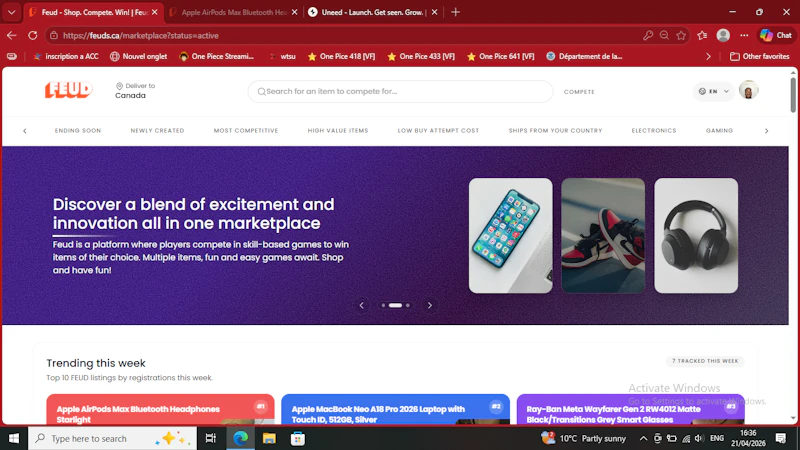Image resolution: width=800 pixels, height=450 pixels.
Task: Click the third carousel dot indicator
Action: [408, 305]
